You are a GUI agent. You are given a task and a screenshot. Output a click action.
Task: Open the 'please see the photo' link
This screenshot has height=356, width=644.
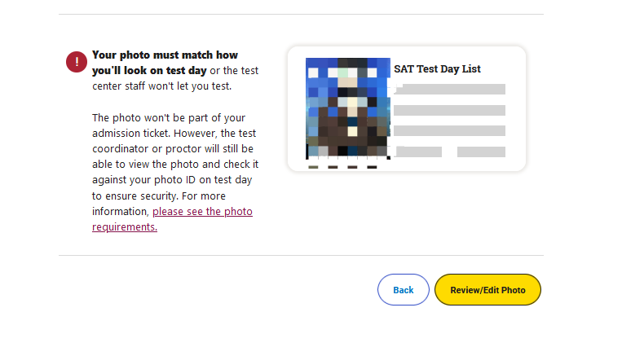point(202,212)
